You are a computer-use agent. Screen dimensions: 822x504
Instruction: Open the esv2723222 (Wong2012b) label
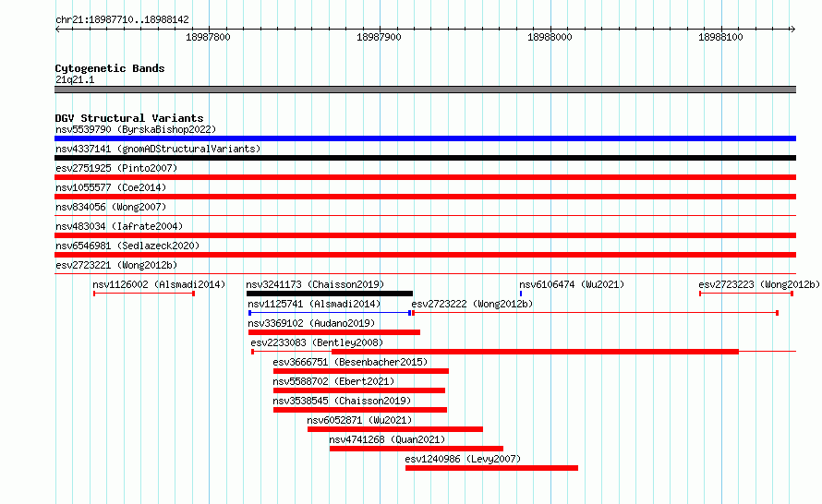[472, 304]
